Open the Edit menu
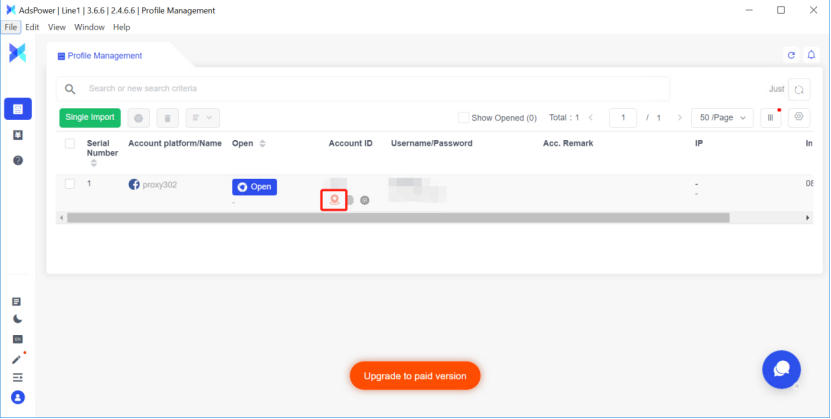831x419 pixels. [x=32, y=27]
